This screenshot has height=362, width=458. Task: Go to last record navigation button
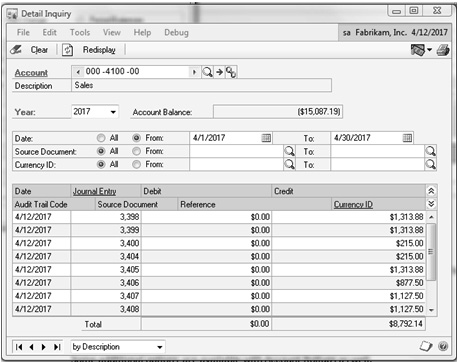click(57, 347)
